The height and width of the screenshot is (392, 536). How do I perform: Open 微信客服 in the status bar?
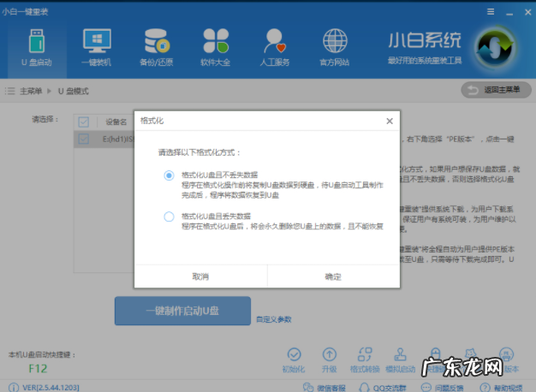[325, 388]
